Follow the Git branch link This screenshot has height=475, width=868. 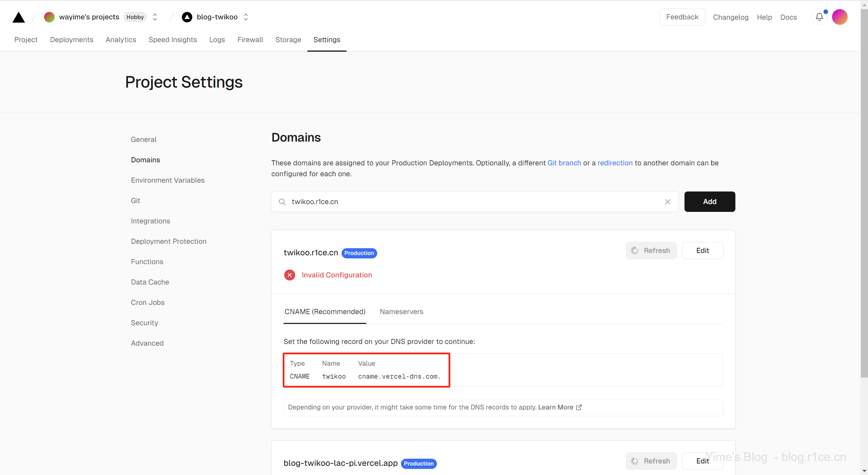pos(564,163)
